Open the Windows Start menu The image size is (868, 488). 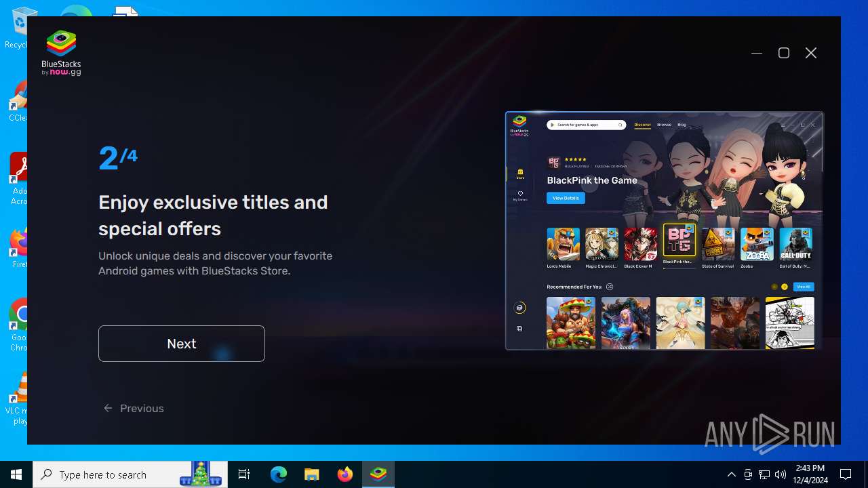point(16,474)
